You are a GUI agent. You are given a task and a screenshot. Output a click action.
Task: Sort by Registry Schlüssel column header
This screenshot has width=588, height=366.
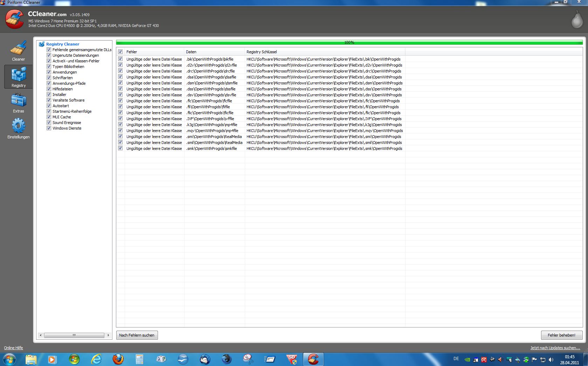pyautogui.click(x=325, y=52)
